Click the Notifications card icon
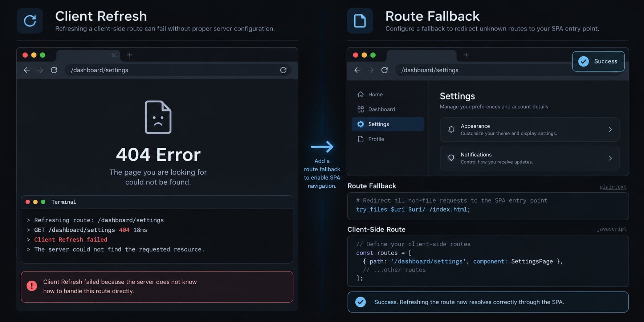This screenshot has height=322, width=644. tap(451, 158)
